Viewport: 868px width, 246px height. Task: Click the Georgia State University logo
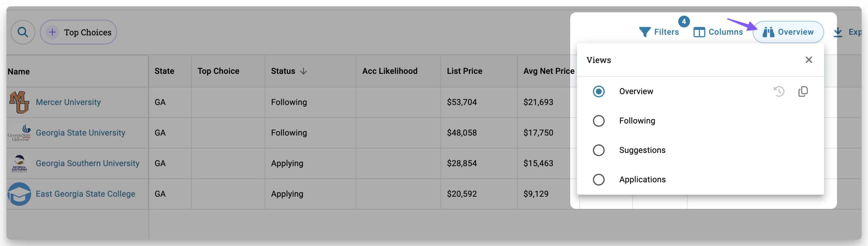click(19, 133)
